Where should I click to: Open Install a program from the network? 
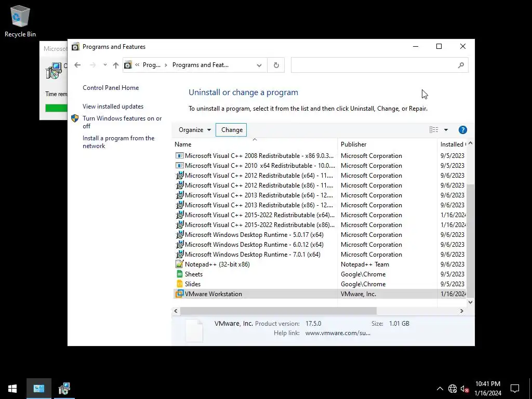click(x=118, y=142)
